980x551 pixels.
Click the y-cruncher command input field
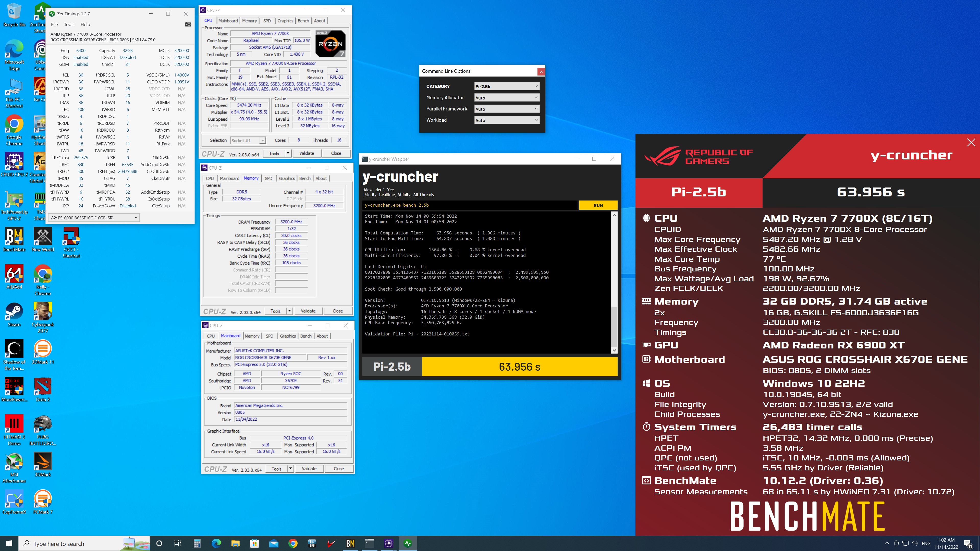[x=470, y=205]
